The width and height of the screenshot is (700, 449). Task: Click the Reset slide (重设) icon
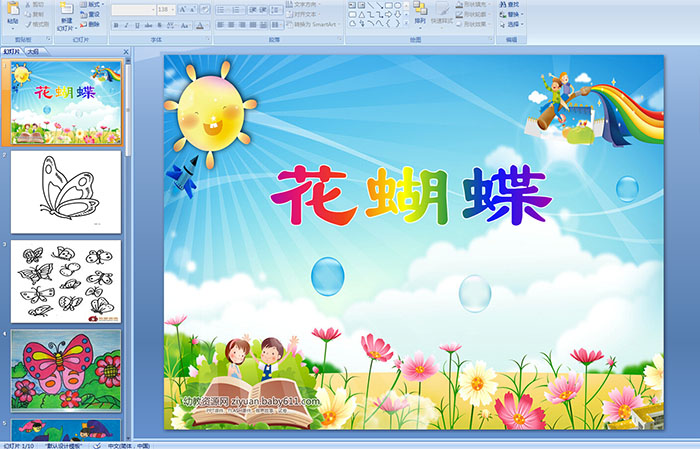click(92, 15)
